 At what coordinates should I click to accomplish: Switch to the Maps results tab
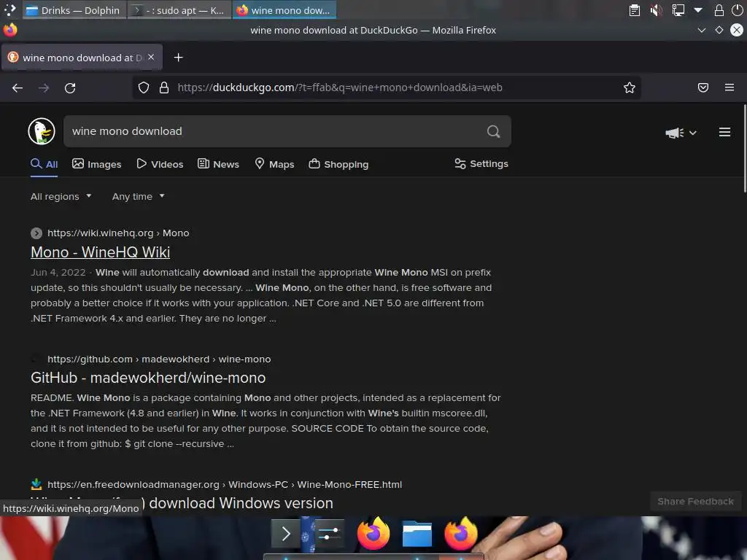(274, 164)
